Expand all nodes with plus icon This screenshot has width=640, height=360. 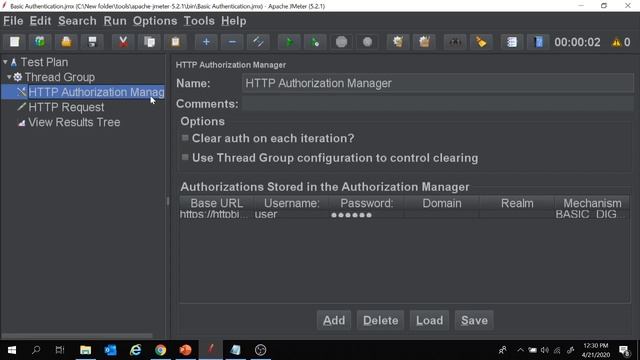pyautogui.click(x=206, y=42)
